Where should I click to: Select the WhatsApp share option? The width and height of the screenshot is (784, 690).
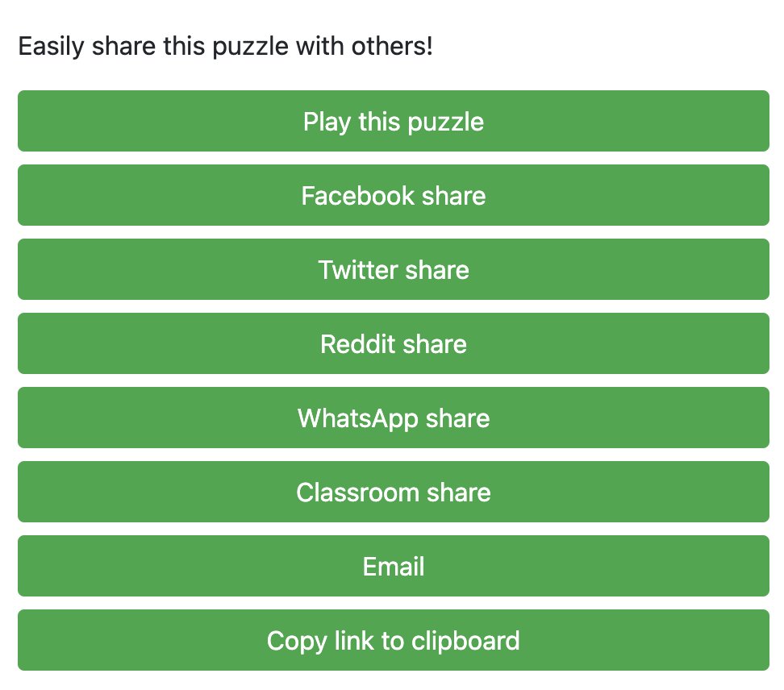[394, 418]
